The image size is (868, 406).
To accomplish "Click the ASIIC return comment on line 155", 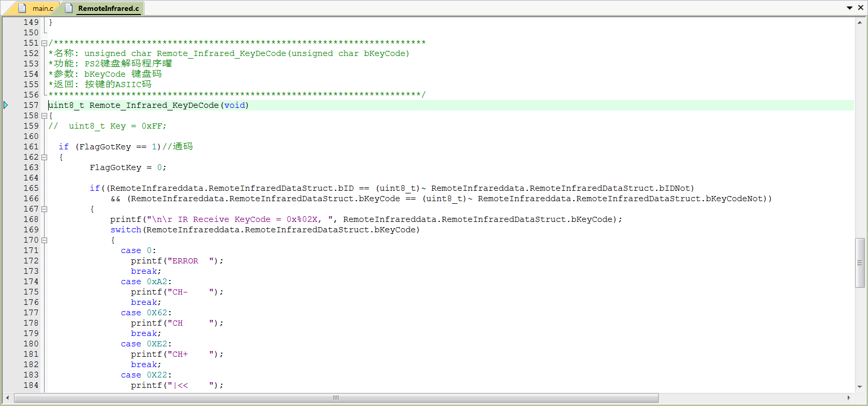I will (x=100, y=85).
